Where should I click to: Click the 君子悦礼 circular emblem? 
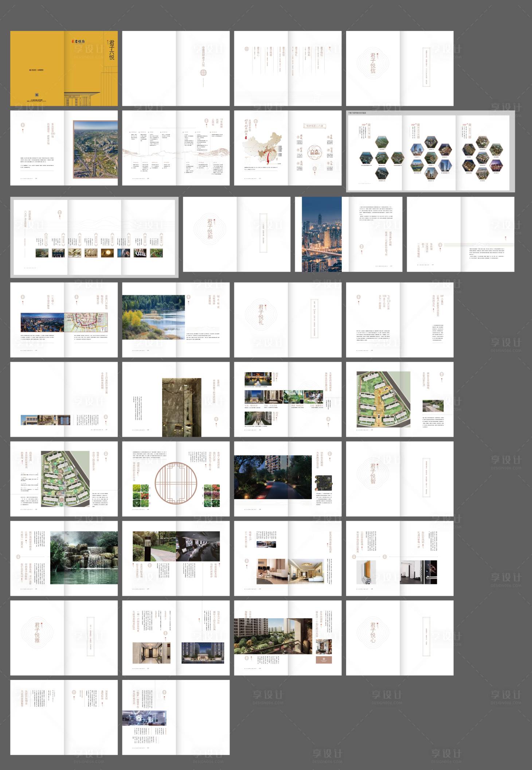[x=261, y=315]
